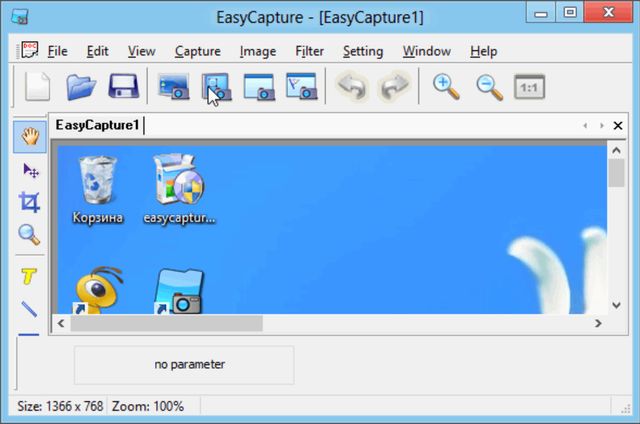Open an image with the folder icon
The height and width of the screenshot is (424, 640).
[x=80, y=87]
